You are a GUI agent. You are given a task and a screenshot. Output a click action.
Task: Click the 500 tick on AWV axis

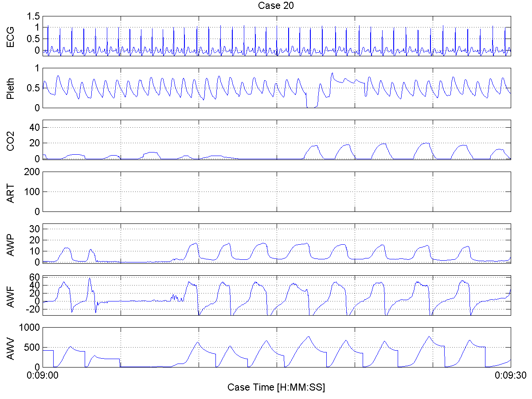(33, 347)
